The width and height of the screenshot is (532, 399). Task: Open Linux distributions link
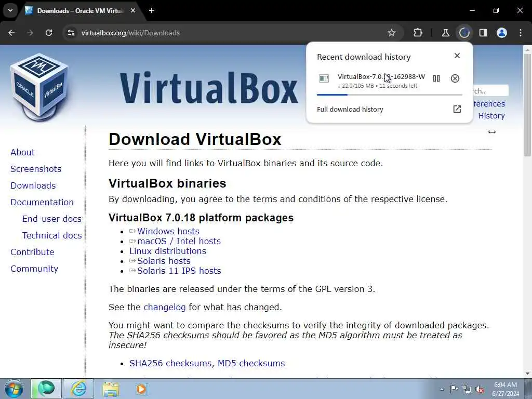[x=168, y=251]
